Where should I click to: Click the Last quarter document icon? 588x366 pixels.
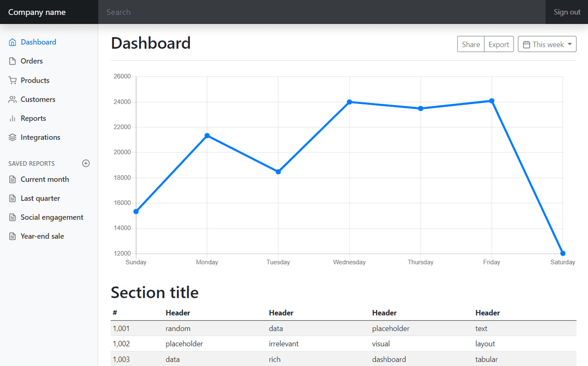pyautogui.click(x=12, y=198)
